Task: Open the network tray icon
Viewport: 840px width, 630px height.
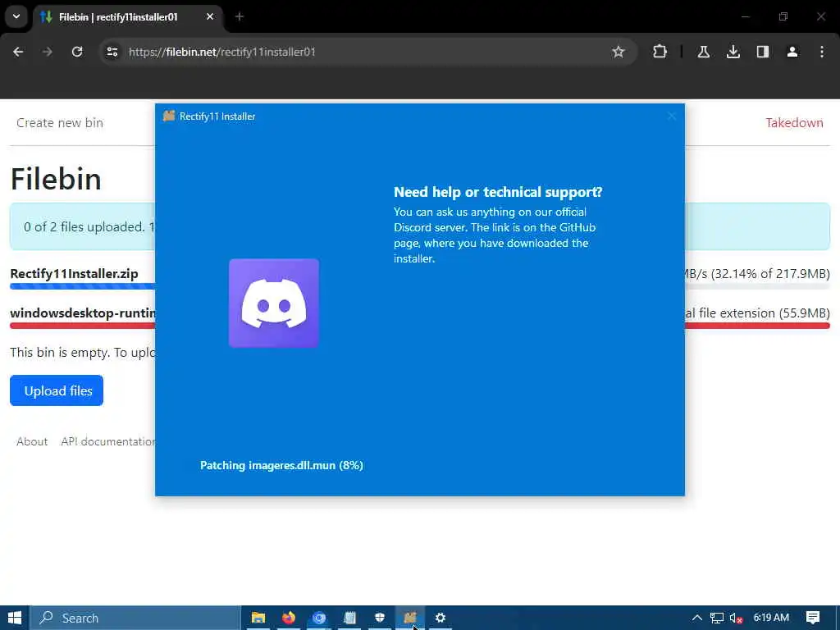Action: pyautogui.click(x=717, y=618)
